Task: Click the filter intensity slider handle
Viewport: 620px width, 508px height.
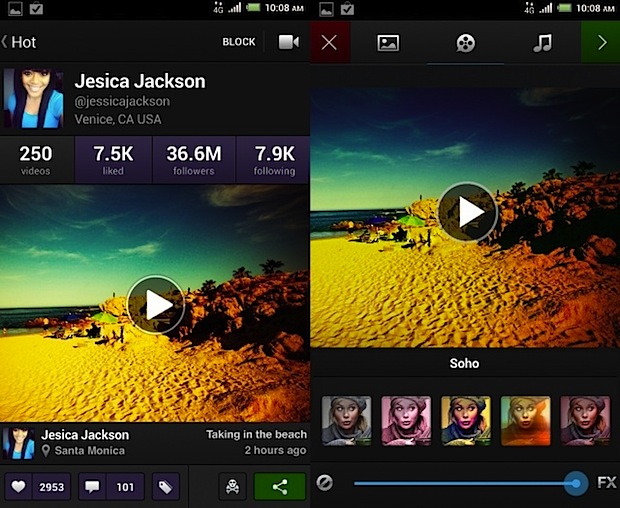Action: click(x=575, y=483)
